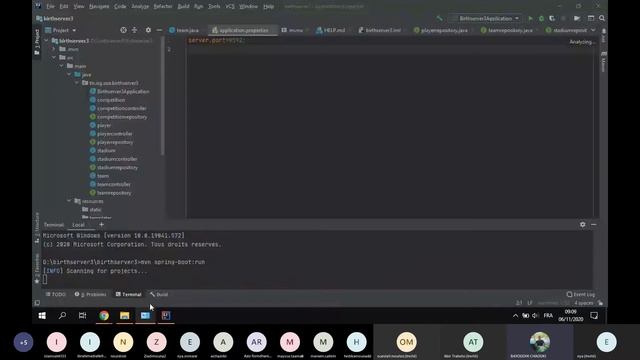Screen dimensions: 640x360
Task: Start debugging with the bug icon
Action: point(541,18)
